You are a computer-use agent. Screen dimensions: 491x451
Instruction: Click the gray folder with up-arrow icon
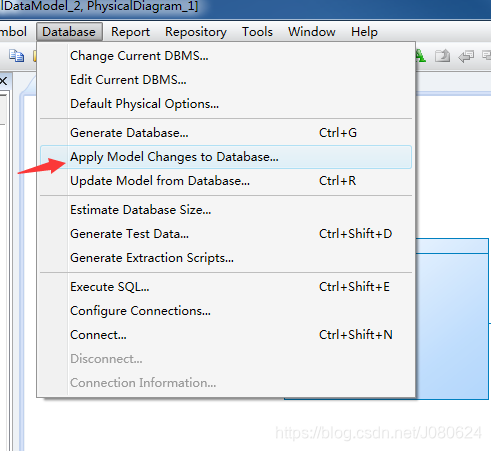(442, 56)
